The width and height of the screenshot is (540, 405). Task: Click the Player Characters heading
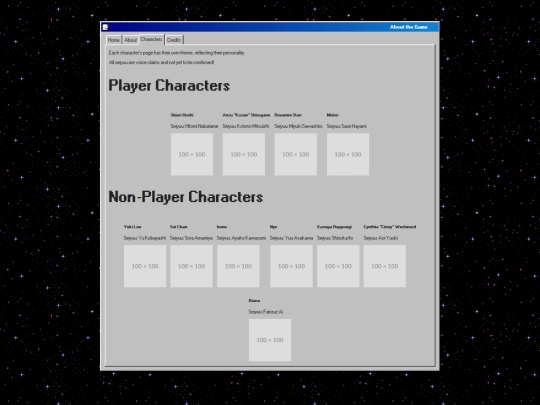pos(169,85)
